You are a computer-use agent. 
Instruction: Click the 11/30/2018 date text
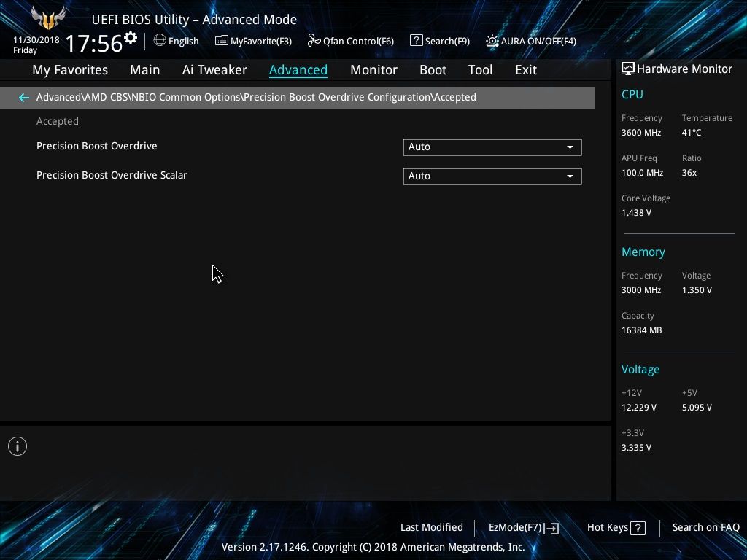36,40
